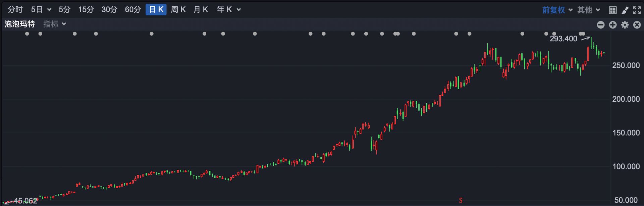Image resolution: width=644 pixels, height=206 pixels.
Task: Expand the 指标 indicators dropdown
Action: click(x=55, y=24)
